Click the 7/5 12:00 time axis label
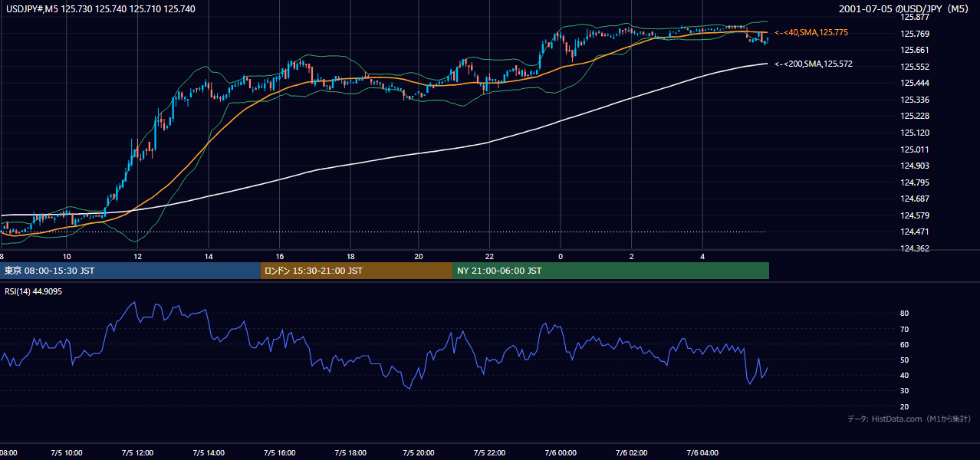Image resolution: width=980 pixels, height=460 pixels. point(137,453)
